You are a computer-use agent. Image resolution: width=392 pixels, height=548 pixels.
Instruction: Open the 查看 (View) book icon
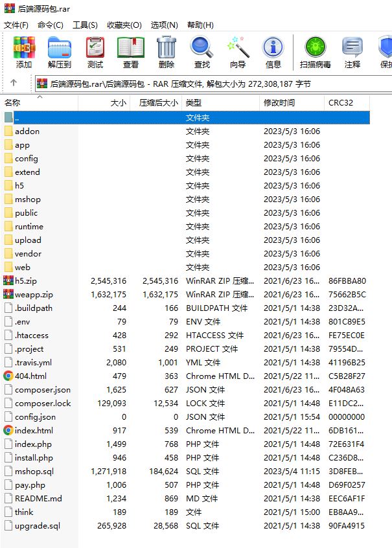[131, 52]
